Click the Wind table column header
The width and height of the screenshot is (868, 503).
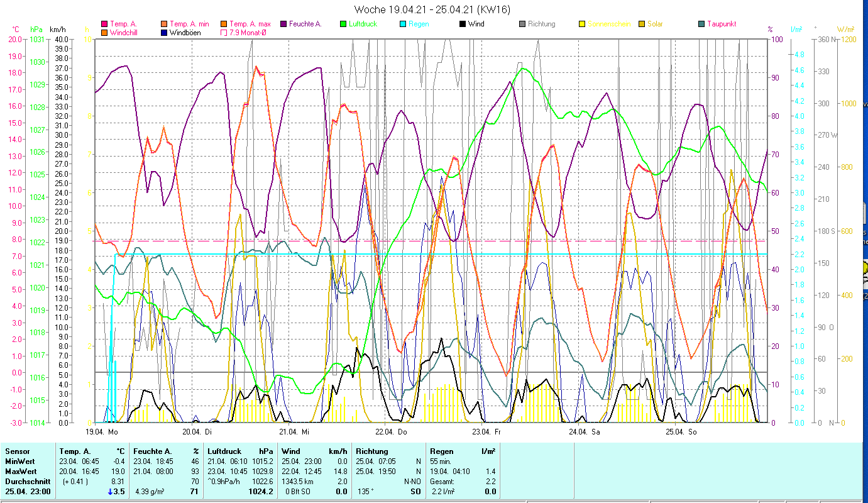291,451
